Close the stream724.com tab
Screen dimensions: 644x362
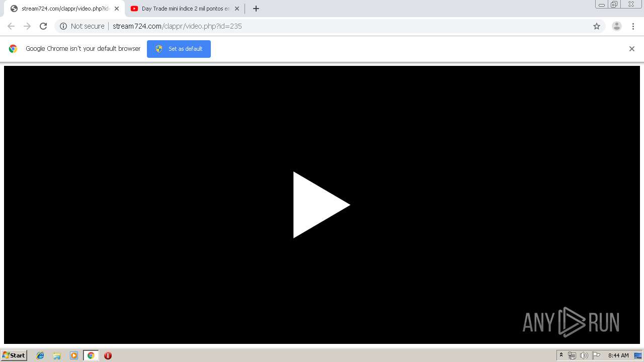[117, 9]
